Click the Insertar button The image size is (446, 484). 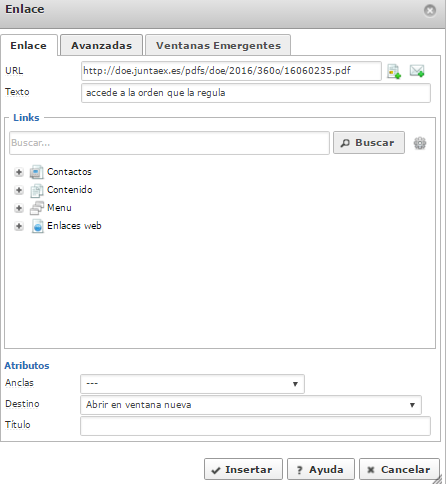[243, 469]
